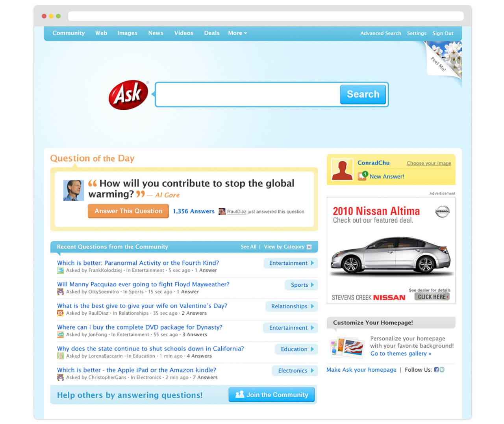Click ConradChu's red profile avatar
504x424 pixels.
tap(342, 170)
